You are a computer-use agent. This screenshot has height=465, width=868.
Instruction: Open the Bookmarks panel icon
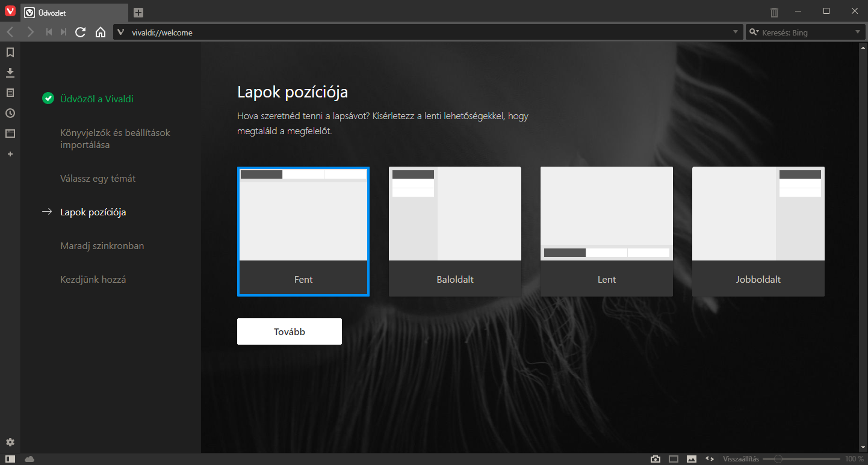pos(10,52)
